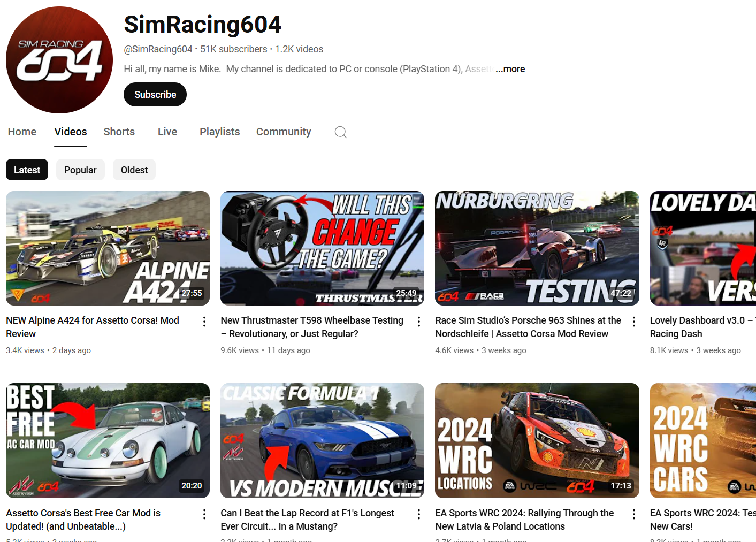This screenshot has width=756, height=542.
Task: Click '8.1K views • 3 weeks ago' text
Action: (x=696, y=350)
